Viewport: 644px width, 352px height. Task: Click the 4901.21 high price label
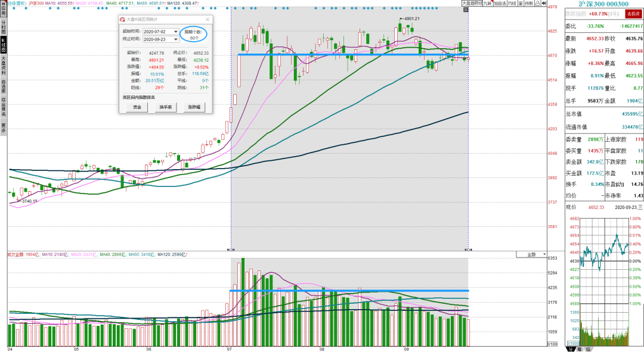[x=412, y=19]
